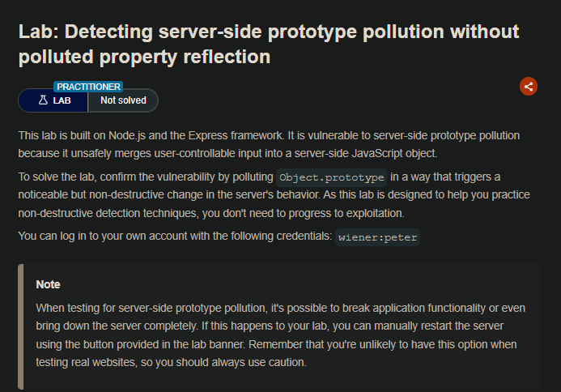Click the Object.prototype code snippet
The width and height of the screenshot is (561, 392).
click(332, 177)
